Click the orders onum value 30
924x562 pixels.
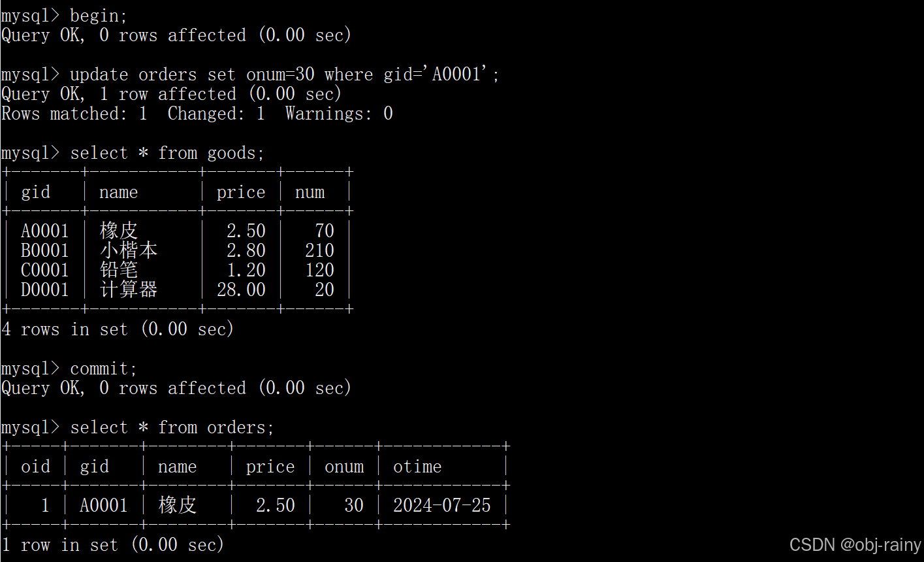click(354, 506)
